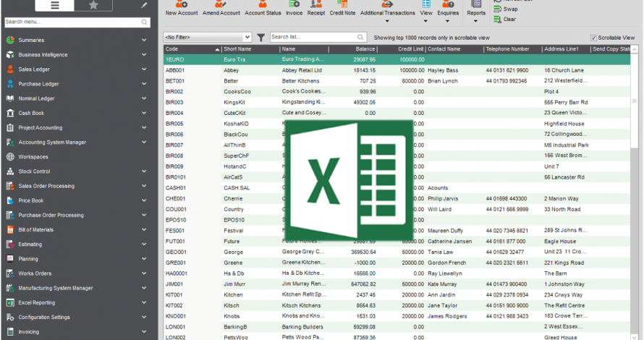Select the BET001 Better Kitchens row
Image resolution: width=644 pixels, height=340 pixels.
[x=397, y=81]
